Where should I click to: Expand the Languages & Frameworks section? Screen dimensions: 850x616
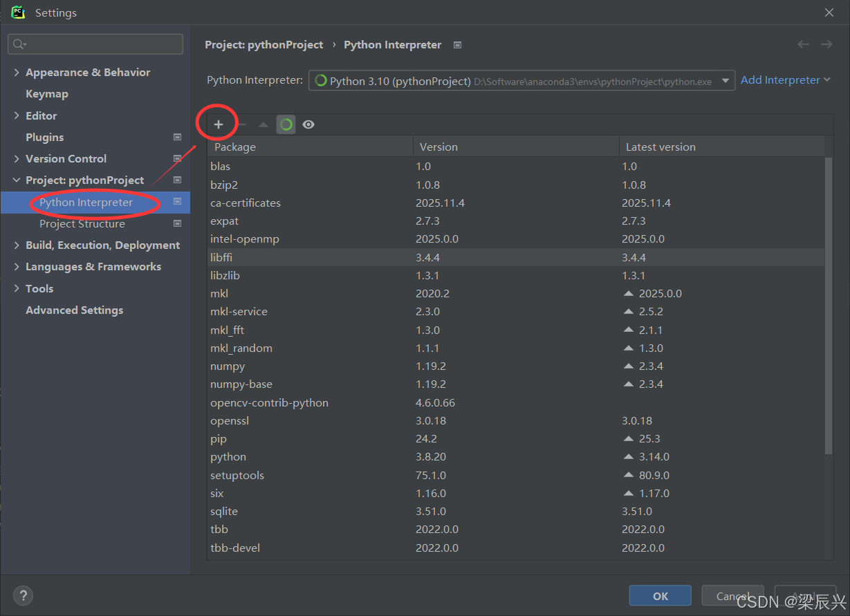tap(17, 266)
